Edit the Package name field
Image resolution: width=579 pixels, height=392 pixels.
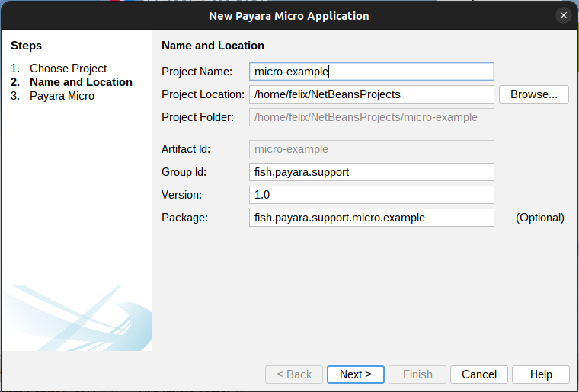(371, 218)
